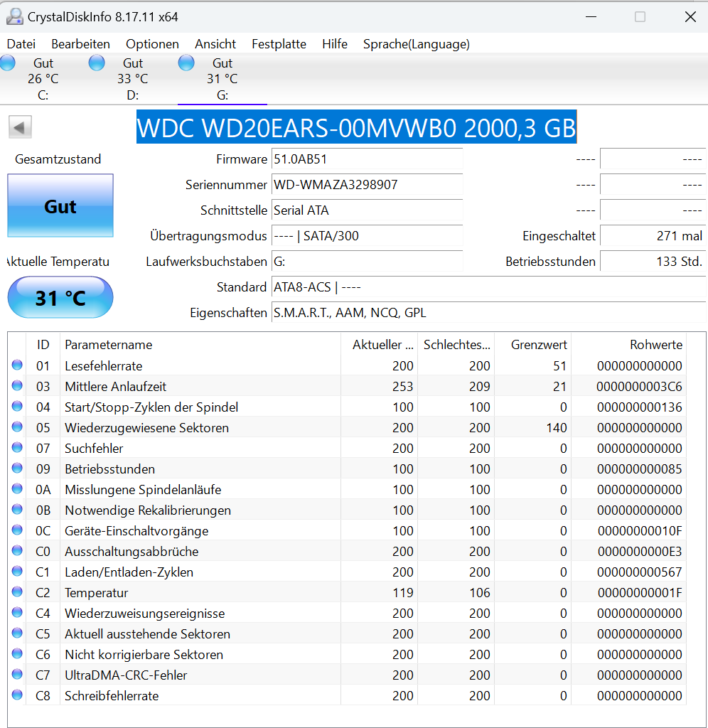Click status orb for Ausschaltungsabbrüche
This screenshot has height=728, width=708.
tap(17, 551)
